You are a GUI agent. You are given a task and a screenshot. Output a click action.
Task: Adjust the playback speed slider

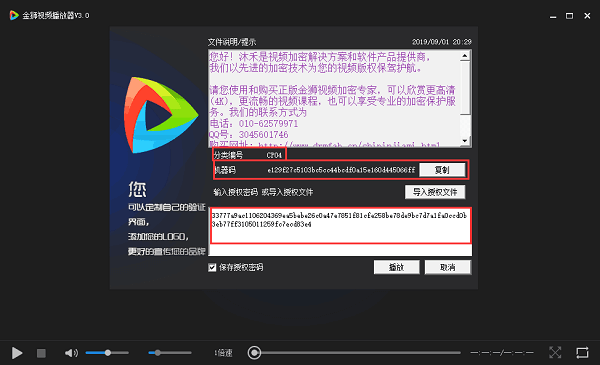click(170, 353)
